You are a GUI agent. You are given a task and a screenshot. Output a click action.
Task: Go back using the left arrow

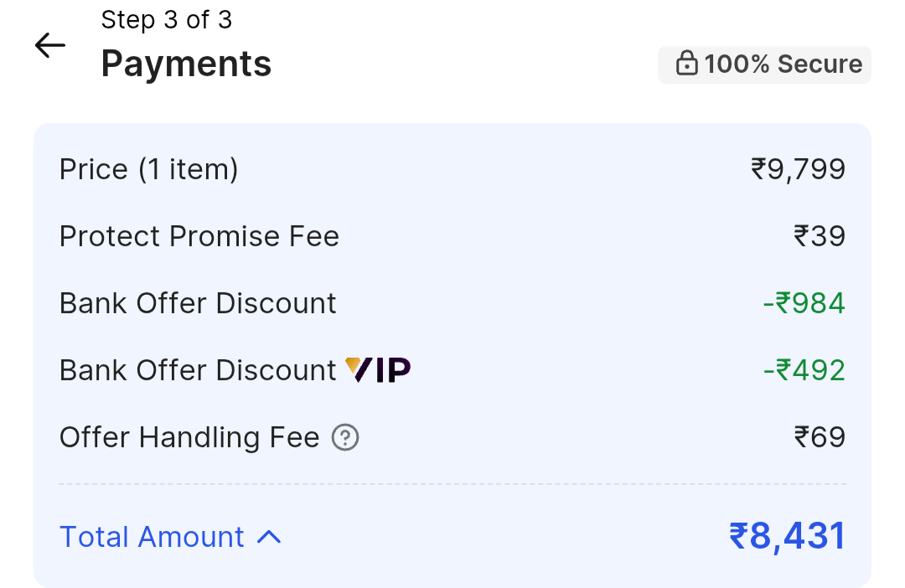[x=50, y=45]
